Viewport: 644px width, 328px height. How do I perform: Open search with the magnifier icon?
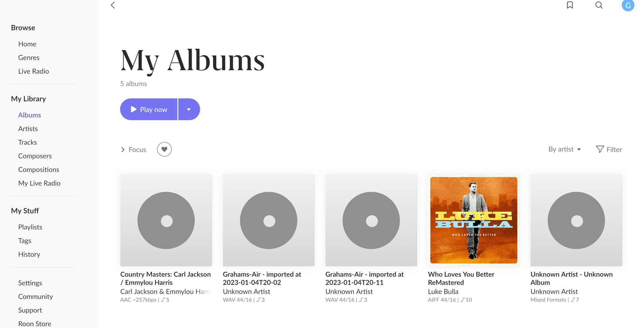click(x=599, y=5)
